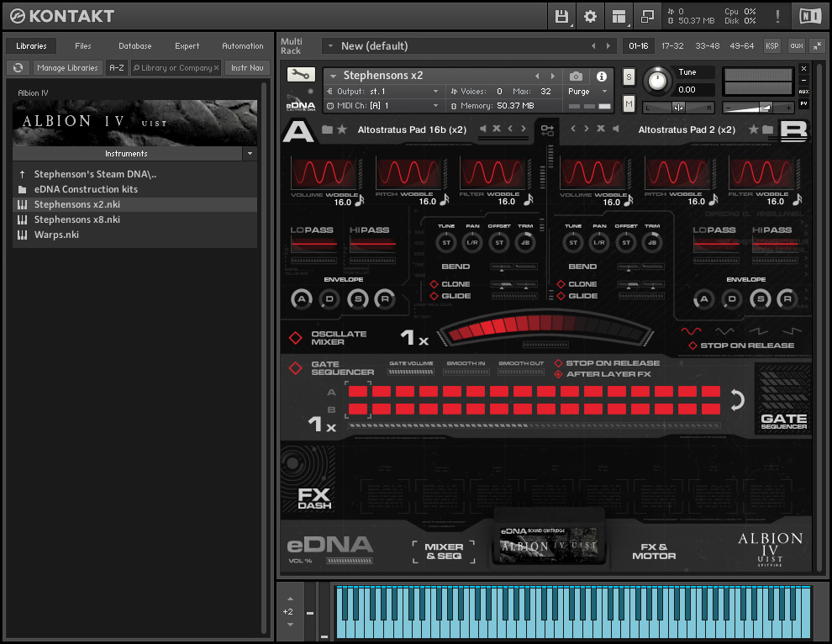Open the Purge dropdown menu
The height and width of the screenshot is (644, 832).
587,92
